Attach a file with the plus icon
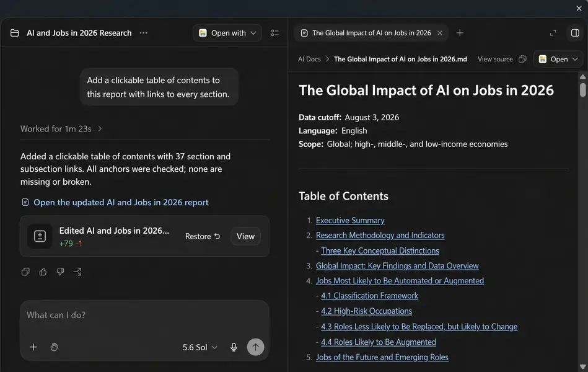 tap(33, 347)
